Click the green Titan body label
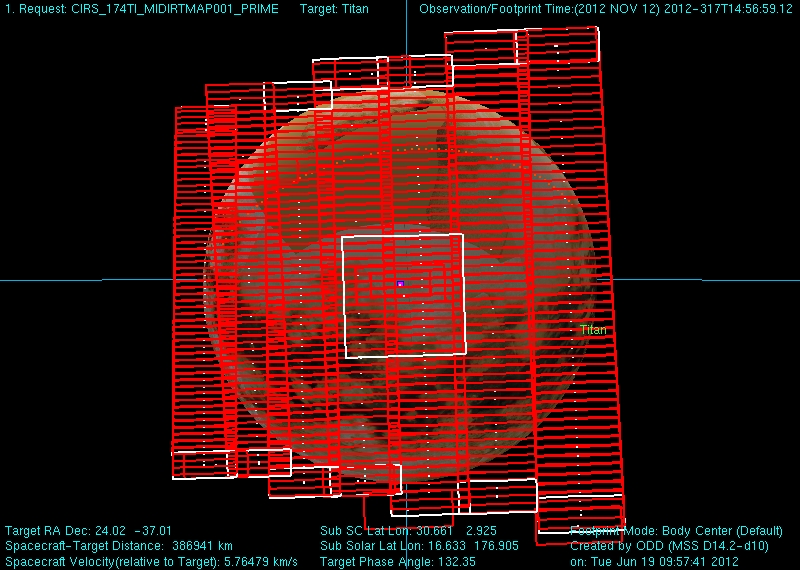This screenshot has height=570, width=800. 593,330
